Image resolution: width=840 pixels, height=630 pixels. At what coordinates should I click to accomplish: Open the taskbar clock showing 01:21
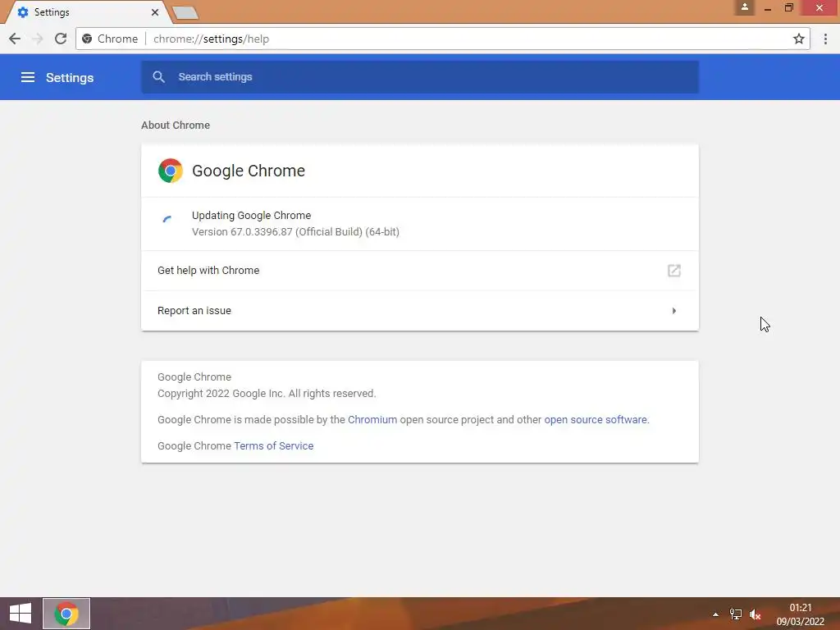point(801,614)
